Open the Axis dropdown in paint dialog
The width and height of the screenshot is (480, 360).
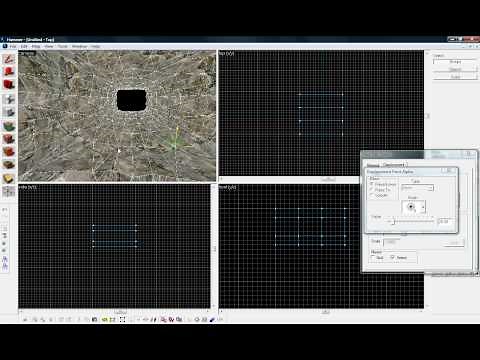pyautogui.click(x=417, y=188)
